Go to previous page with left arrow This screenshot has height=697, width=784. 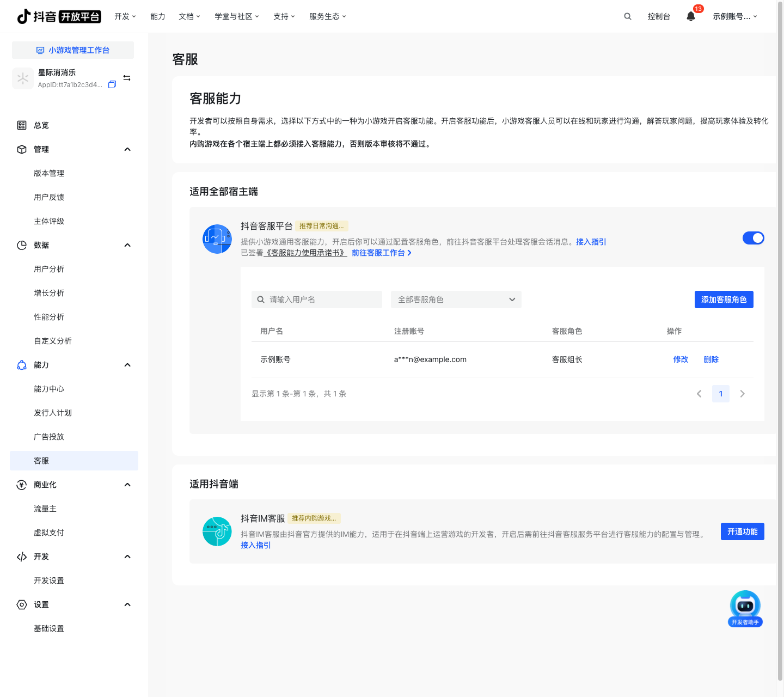coord(699,394)
